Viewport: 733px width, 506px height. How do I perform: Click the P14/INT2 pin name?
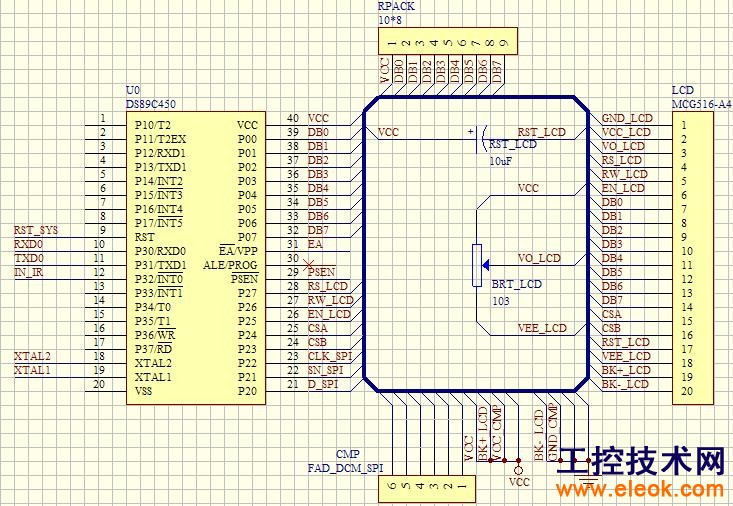click(159, 181)
